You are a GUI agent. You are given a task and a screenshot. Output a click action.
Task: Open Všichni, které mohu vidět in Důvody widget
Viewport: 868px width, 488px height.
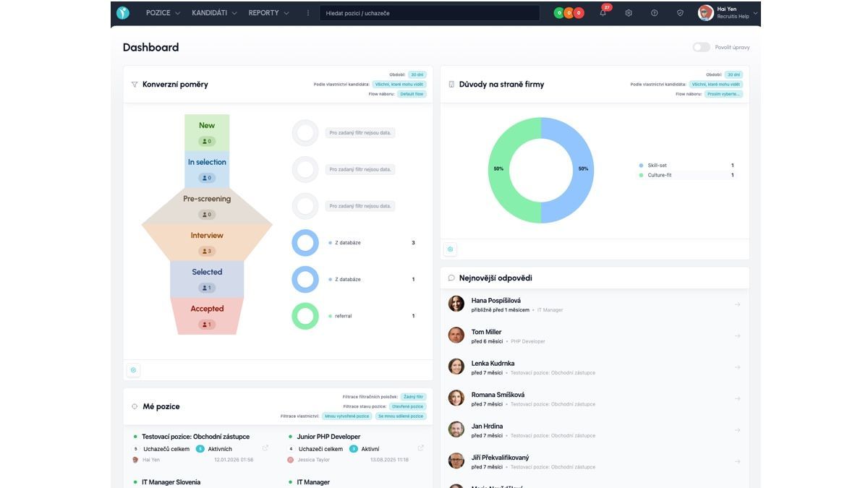click(715, 85)
